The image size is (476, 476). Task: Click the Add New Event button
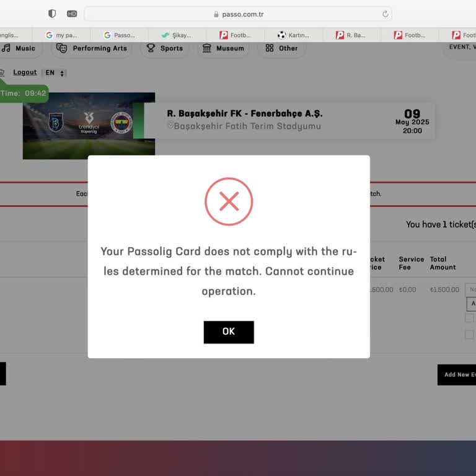point(457,374)
